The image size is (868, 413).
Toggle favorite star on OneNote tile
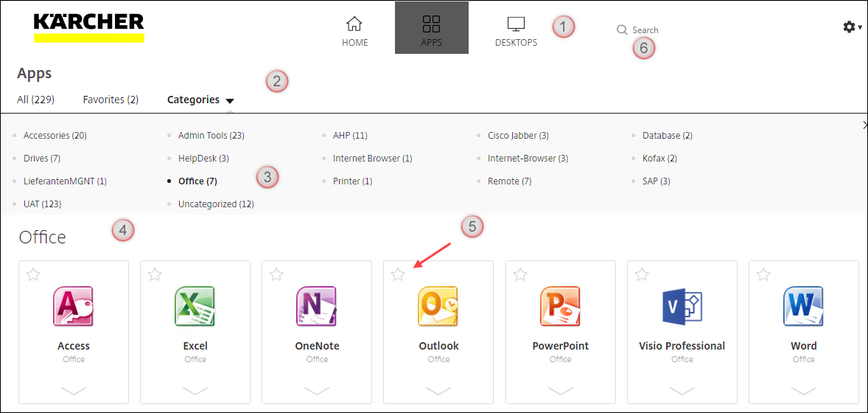tap(276, 274)
